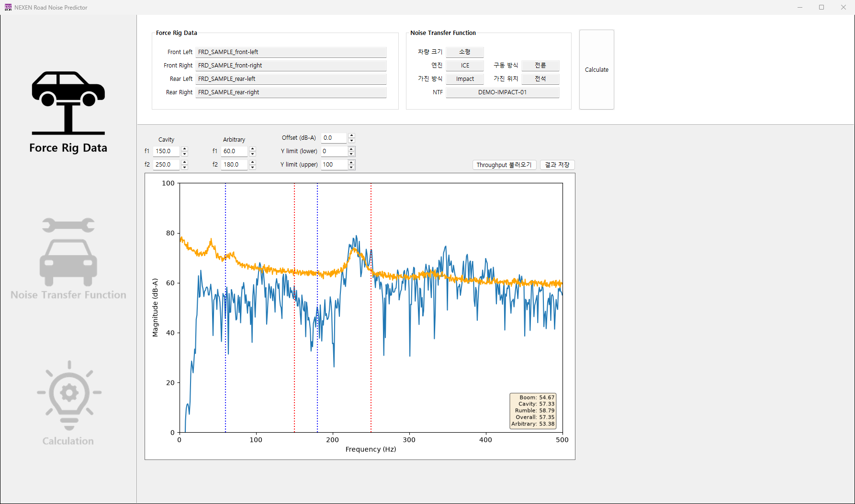Increase the Cavity f1 value
The image size is (855, 504).
pos(185,149)
